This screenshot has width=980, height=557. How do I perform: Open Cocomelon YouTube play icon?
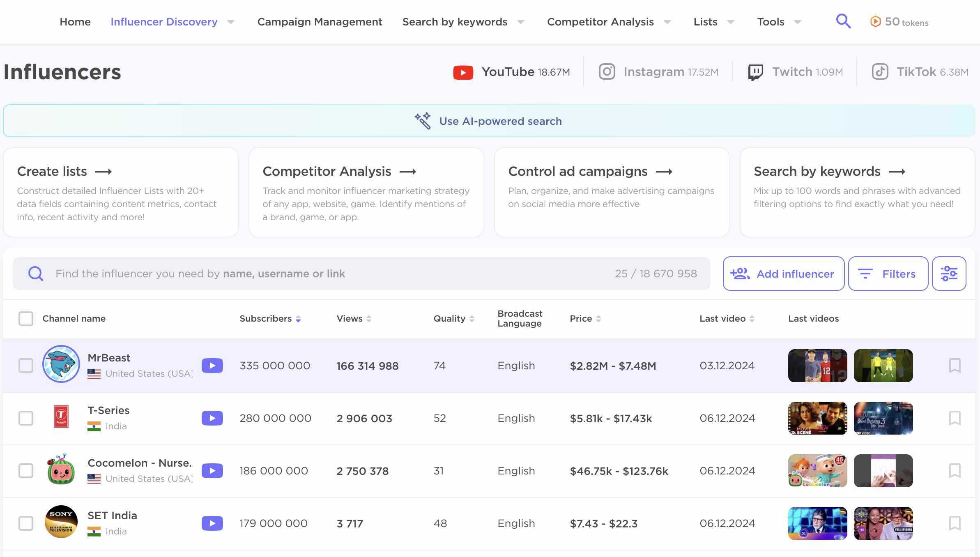(212, 471)
